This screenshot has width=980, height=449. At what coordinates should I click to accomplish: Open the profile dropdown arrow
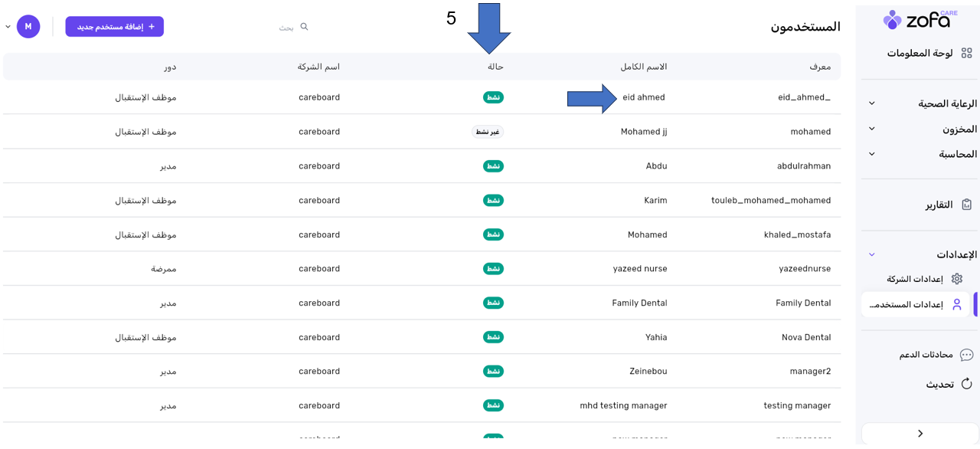pyautogui.click(x=8, y=27)
